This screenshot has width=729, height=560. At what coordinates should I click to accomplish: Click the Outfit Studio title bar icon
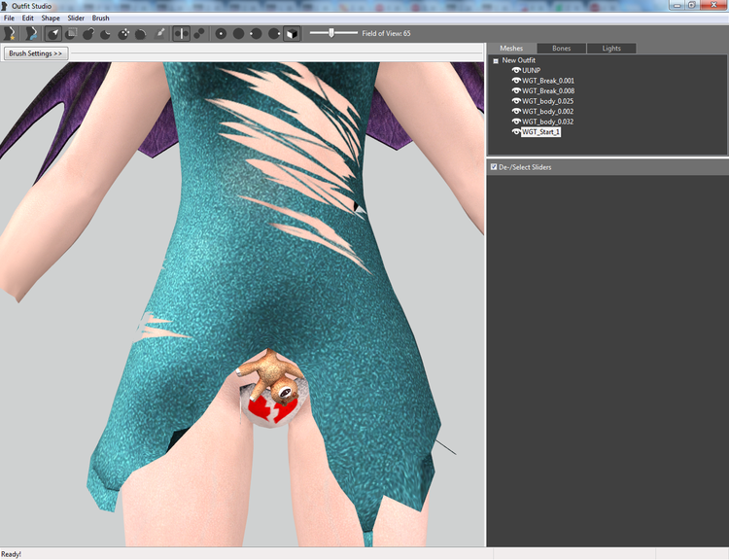tap(5, 6)
